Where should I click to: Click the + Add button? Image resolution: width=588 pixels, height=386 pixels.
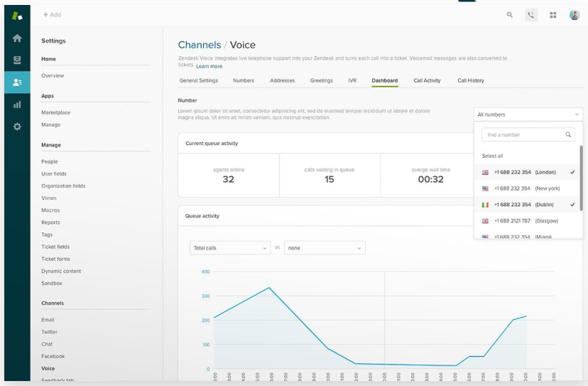(52, 15)
